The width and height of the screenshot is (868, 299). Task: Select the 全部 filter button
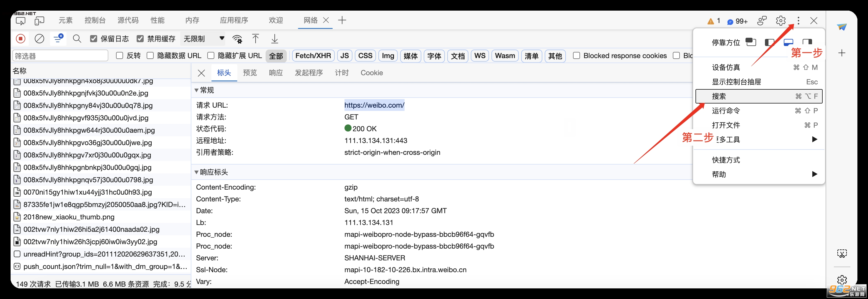click(276, 56)
